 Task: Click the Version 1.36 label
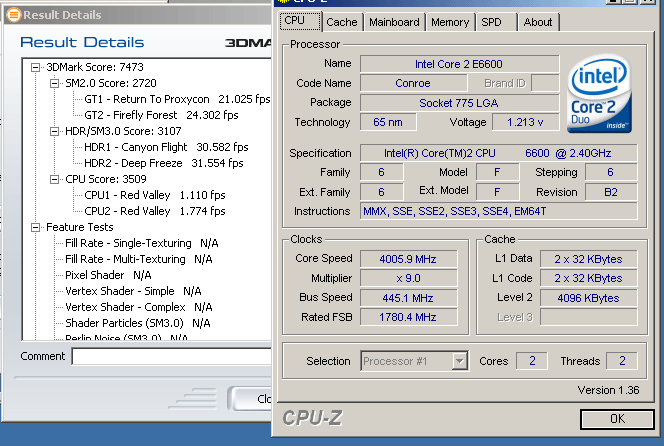pyautogui.click(x=608, y=390)
